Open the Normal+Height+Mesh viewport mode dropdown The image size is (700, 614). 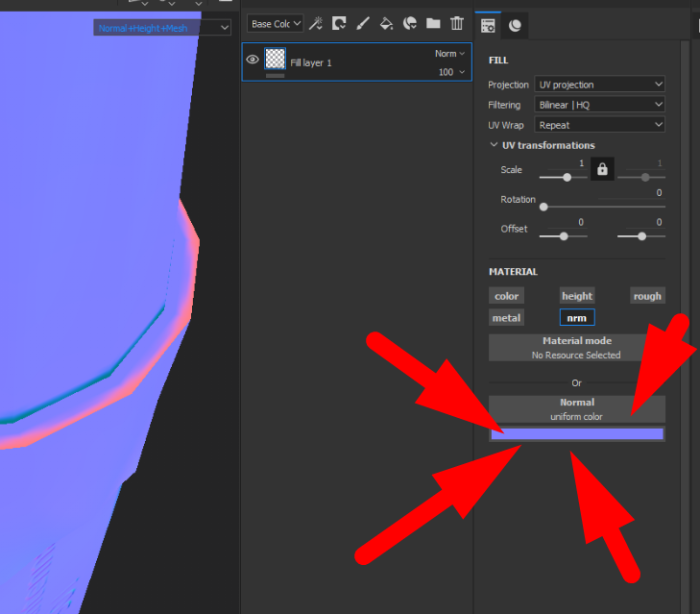pos(162,28)
